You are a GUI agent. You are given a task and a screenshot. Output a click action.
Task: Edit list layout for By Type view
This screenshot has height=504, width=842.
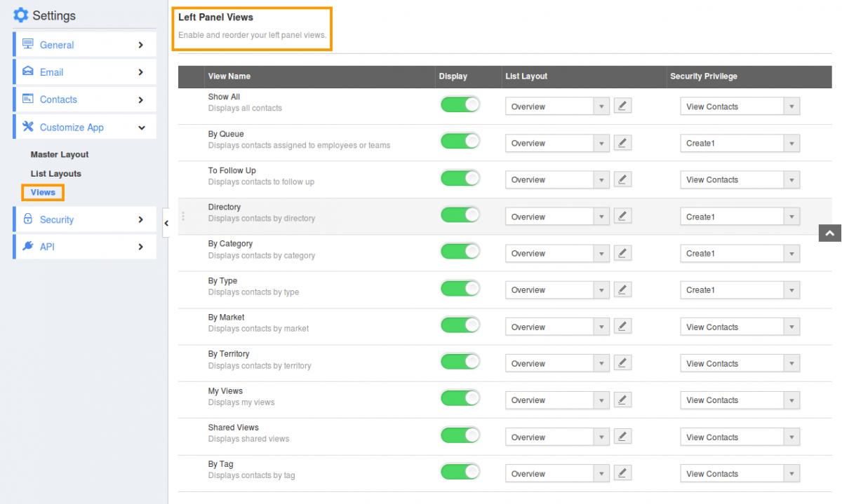(x=622, y=290)
